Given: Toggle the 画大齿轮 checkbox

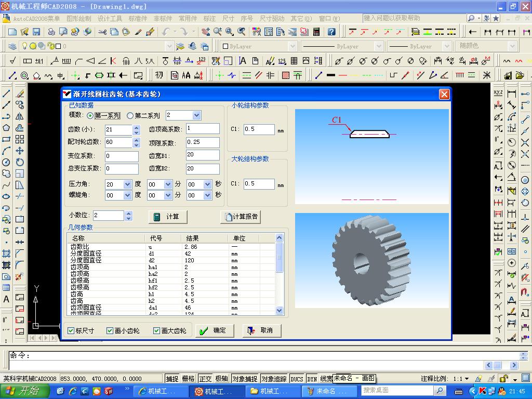Looking at the screenshot, I should (156, 330).
